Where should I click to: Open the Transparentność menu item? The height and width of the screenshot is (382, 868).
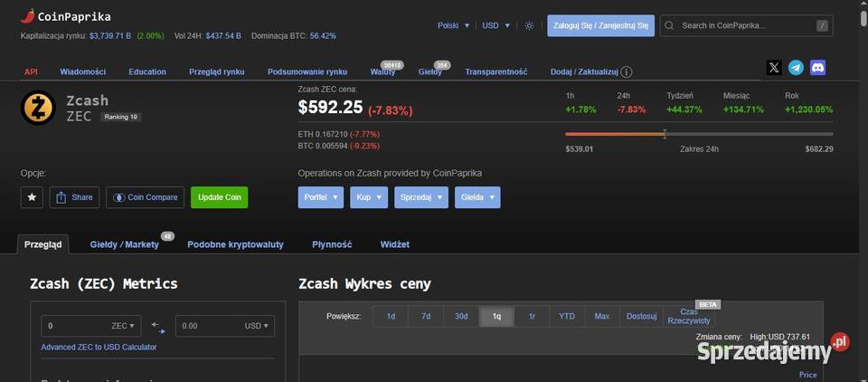coord(496,72)
